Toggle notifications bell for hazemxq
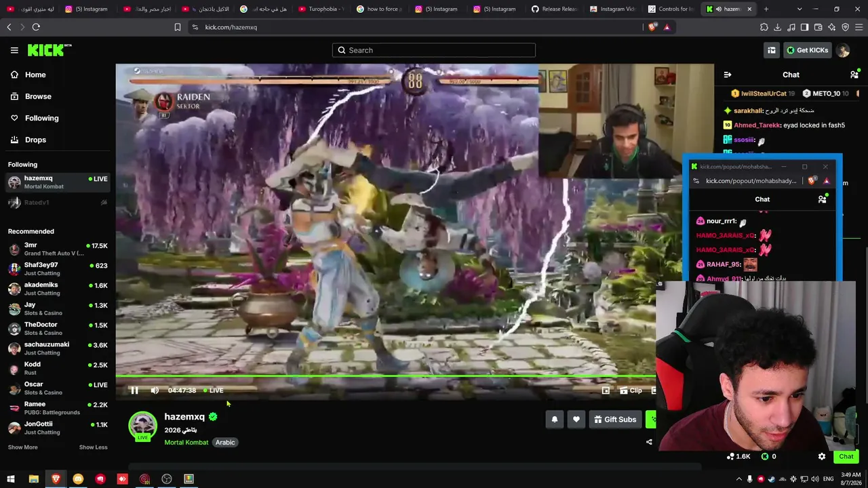Viewport: 868px width, 488px height. tap(555, 420)
